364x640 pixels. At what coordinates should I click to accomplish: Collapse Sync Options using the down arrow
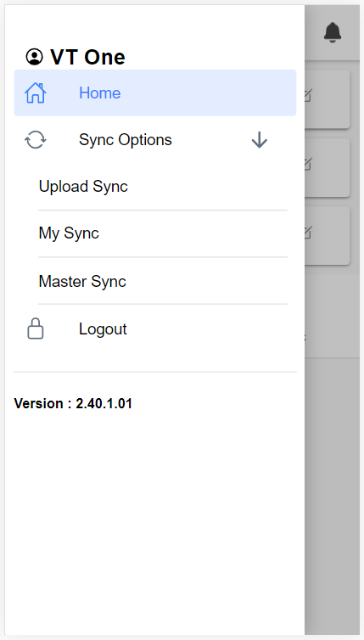[259, 140]
